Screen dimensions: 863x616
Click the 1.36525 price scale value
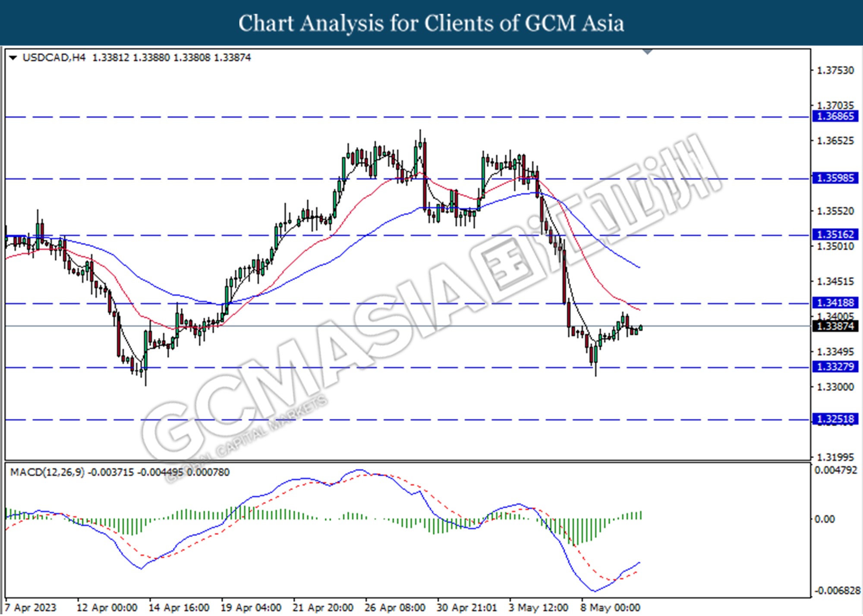pyautogui.click(x=835, y=141)
